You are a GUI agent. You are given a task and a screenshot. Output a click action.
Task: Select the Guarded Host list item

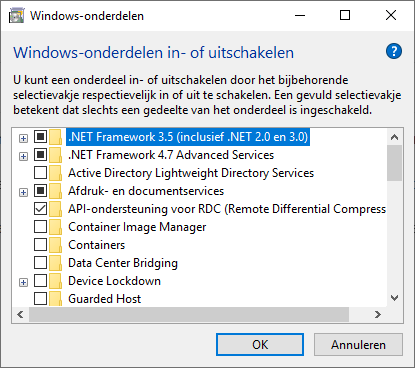105,299
